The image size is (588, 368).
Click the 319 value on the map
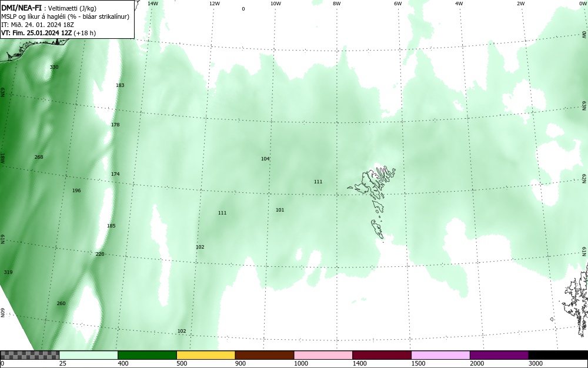point(8,272)
